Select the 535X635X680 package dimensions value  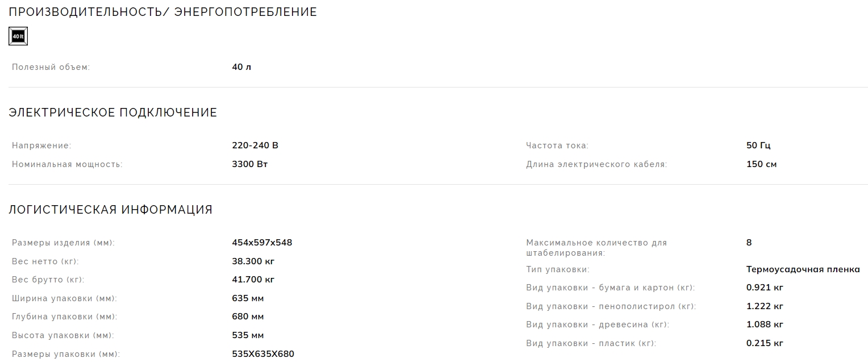point(263,354)
